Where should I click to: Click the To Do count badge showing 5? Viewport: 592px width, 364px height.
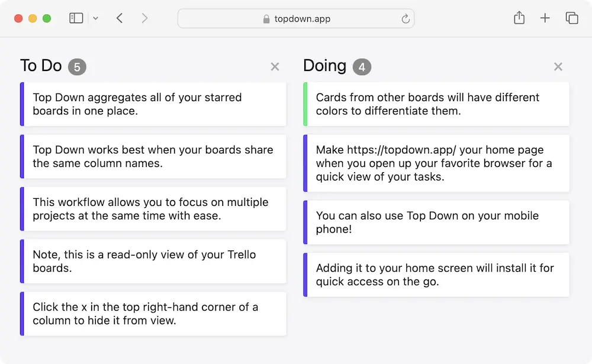click(78, 66)
